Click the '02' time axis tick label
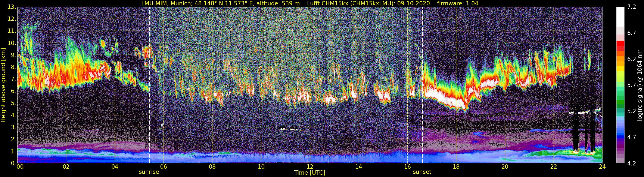The image size is (644, 177). coord(66,167)
